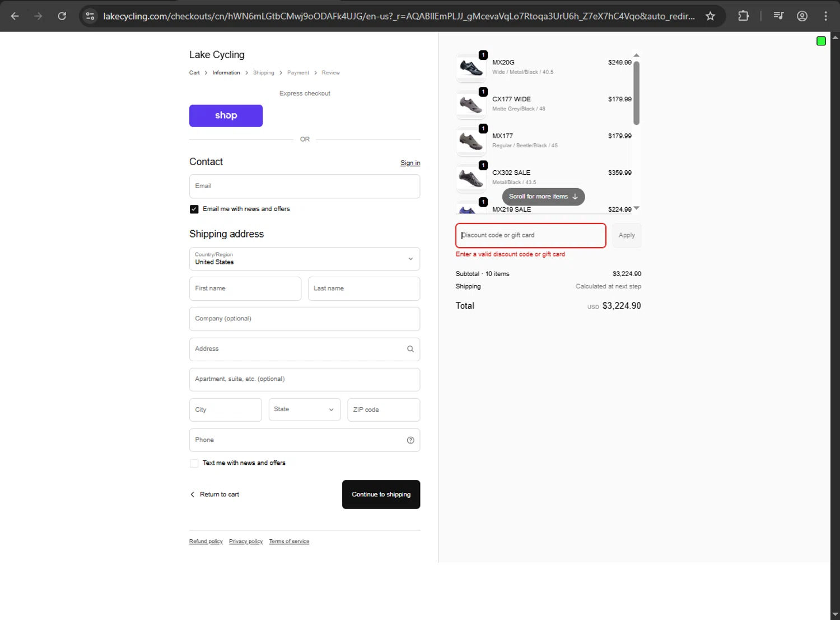Click the Lake Cycling store title
840x620 pixels.
[x=217, y=55]
